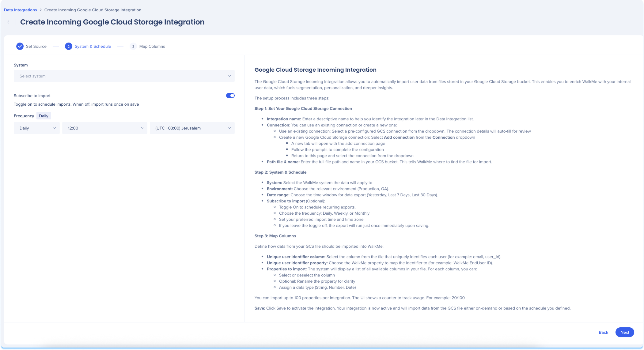Click the Set Source completed checkmark icon
644x350 pixels.
pos(20,46)
